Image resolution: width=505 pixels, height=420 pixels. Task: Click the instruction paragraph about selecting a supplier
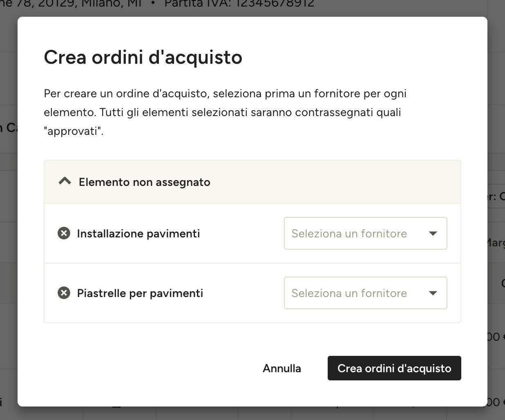[x=225, y=112]
